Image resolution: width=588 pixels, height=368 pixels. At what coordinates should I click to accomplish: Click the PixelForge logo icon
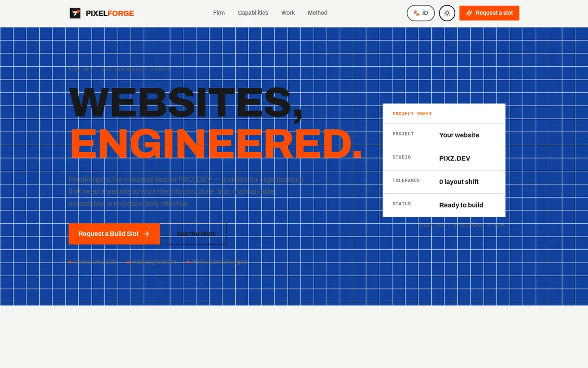pyautogui.click(x=75, y=13)
